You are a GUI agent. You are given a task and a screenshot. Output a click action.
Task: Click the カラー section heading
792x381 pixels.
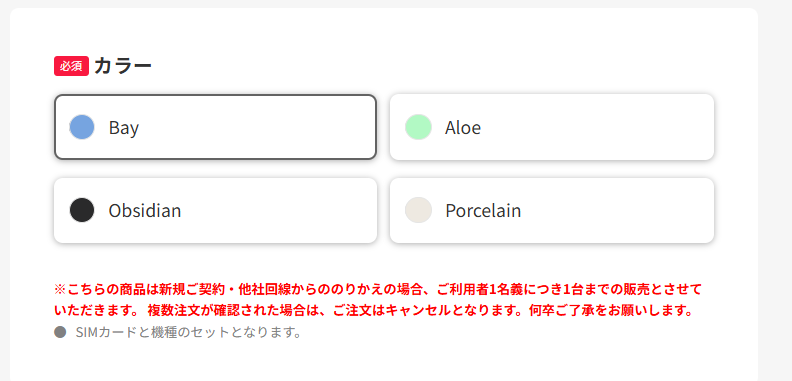click(123, 66)
